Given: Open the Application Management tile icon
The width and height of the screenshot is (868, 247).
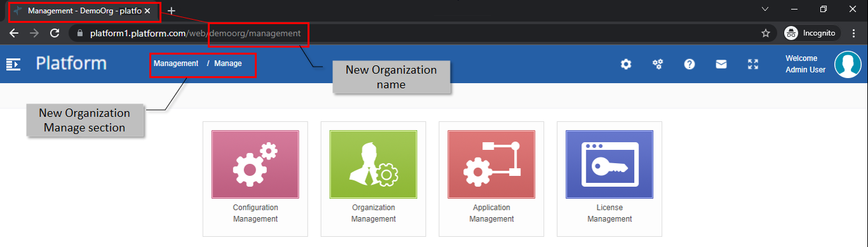Looking at the screenshot, I should click(x=491, y=164).
